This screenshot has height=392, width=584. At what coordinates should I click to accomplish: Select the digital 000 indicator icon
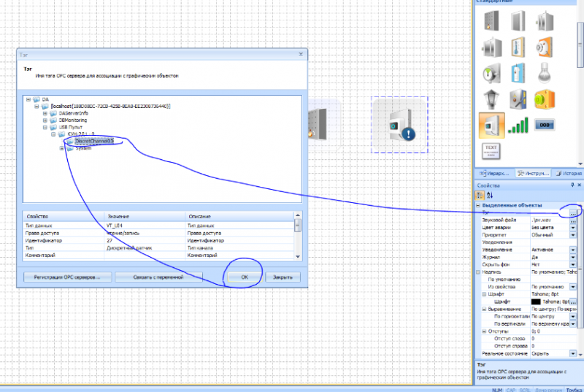tap(544, 125)
